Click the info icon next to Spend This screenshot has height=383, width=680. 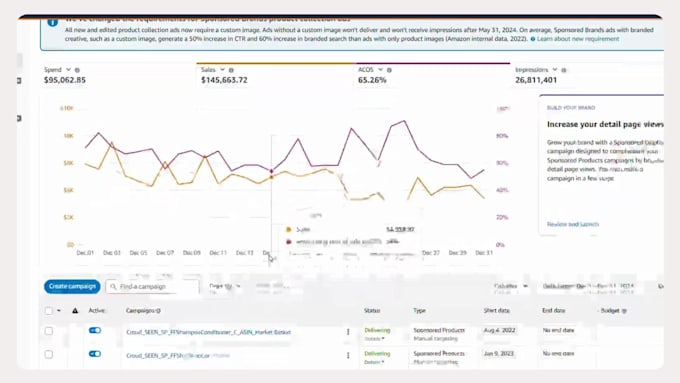77,70
